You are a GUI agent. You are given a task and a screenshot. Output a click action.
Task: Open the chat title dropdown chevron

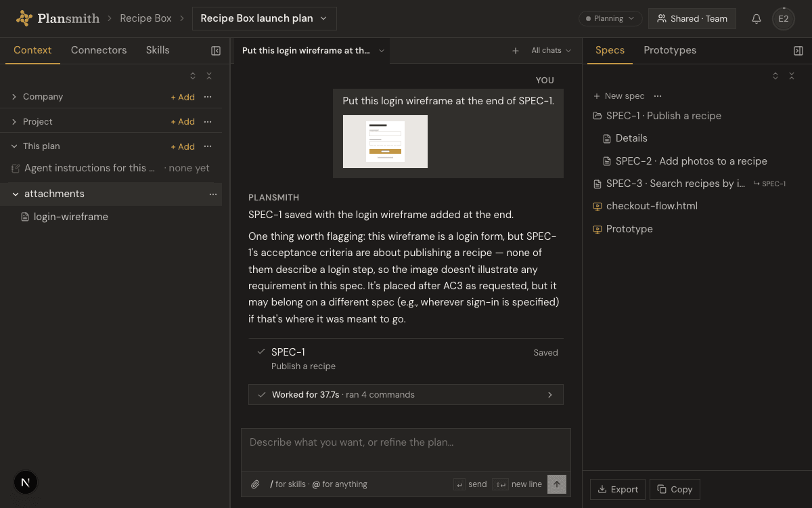[381, 51]
